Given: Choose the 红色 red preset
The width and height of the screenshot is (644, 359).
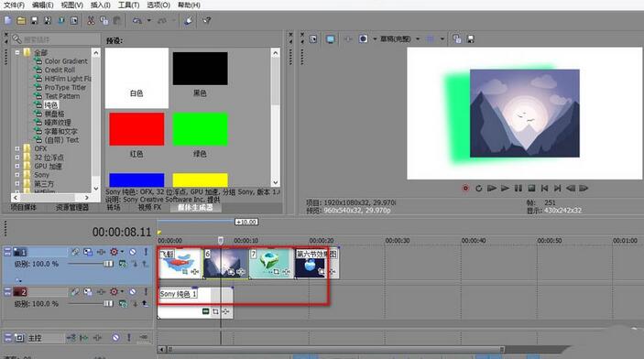Looking at the screenshot, I should pyautogui.click(x=136, y=129).
